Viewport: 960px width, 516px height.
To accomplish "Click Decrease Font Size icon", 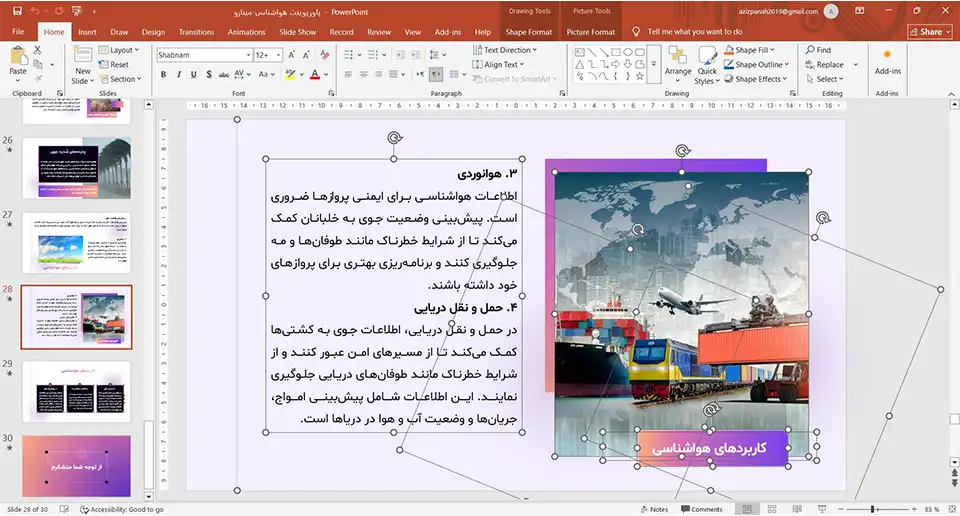I will tap(306, 55).
